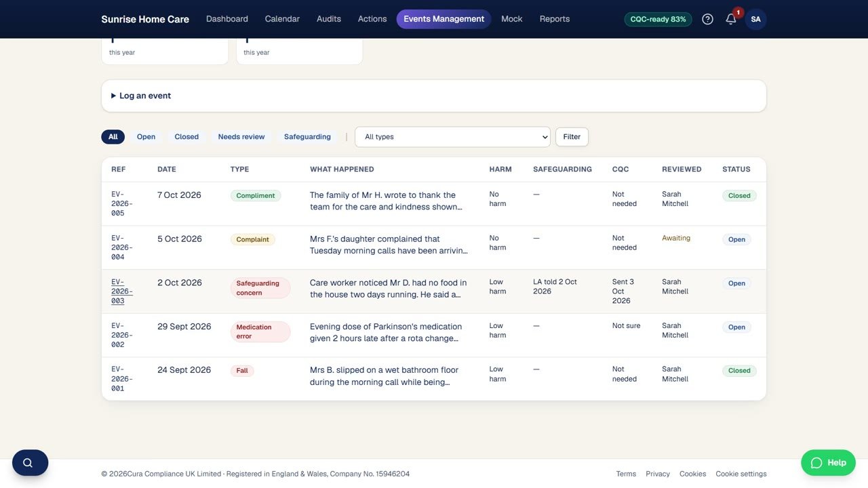Image resolution: width=868 pixels, height=488 pixels.
Task: Open the Calendar nav item
Action: [x=282, y=19]
